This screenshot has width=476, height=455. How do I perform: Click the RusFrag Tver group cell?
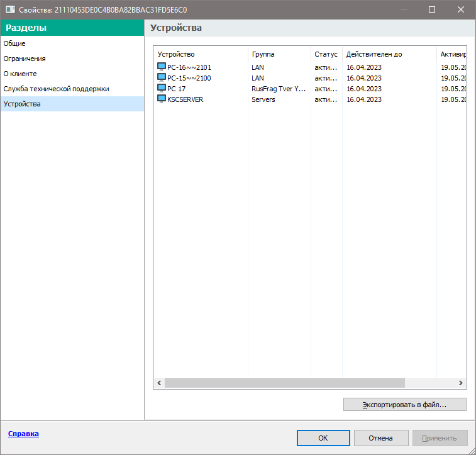coord(279,89)
